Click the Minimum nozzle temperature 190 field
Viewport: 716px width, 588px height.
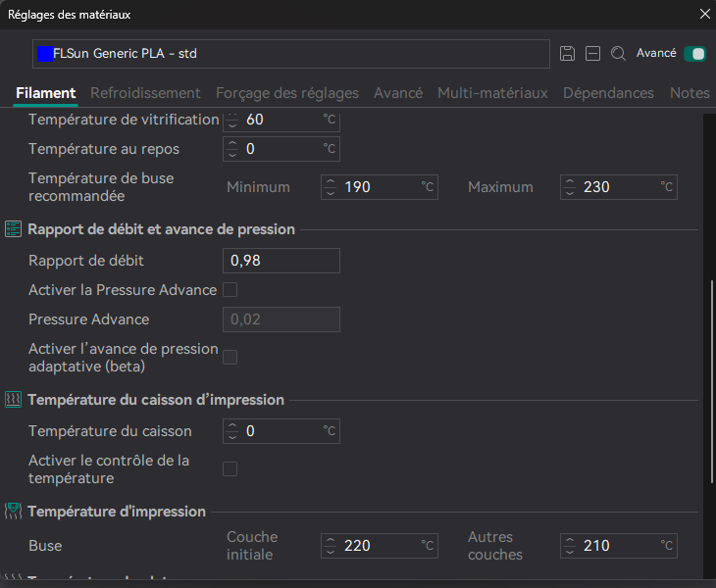[380, 187]
